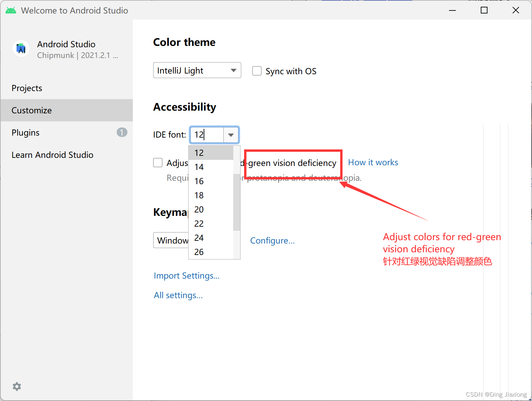Click the IDE font size text field

(x=207, y=135)
